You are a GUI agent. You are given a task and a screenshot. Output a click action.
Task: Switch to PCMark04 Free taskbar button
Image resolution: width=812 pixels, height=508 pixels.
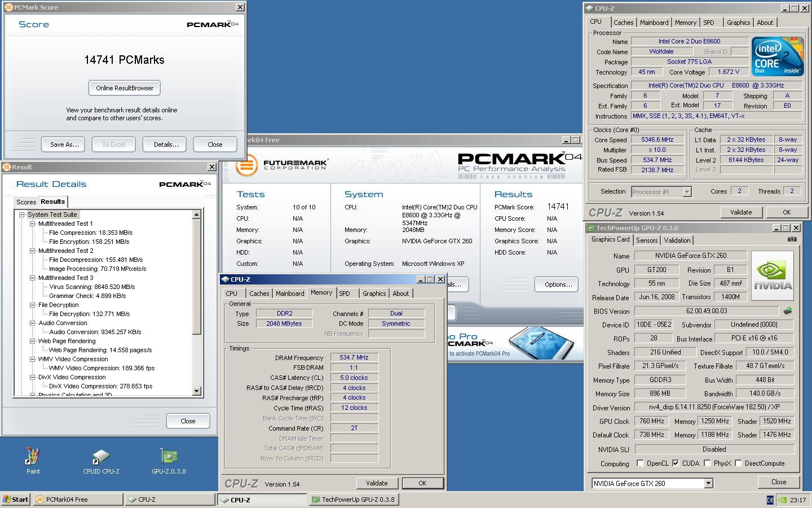pos(78,500)
